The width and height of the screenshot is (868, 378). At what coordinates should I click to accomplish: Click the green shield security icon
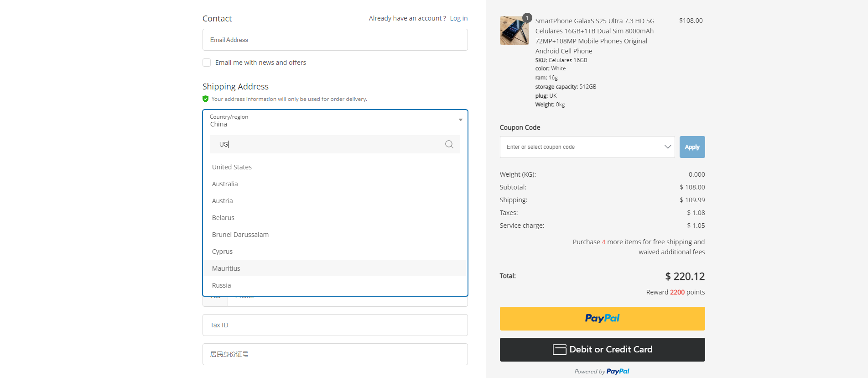[x=206, y=99]
